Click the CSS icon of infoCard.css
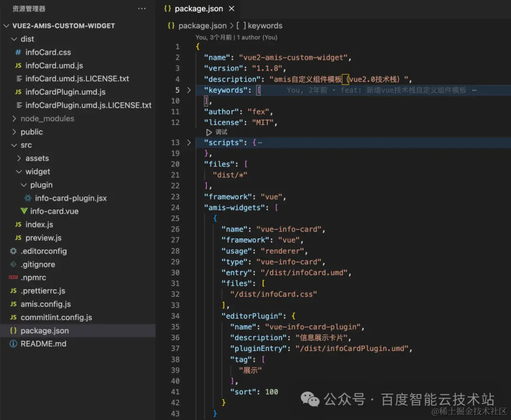 coord(18,52)
